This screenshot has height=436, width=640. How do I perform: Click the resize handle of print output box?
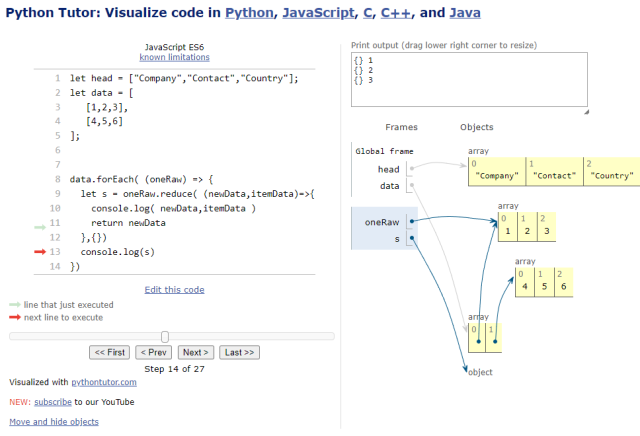coord(586,111)
